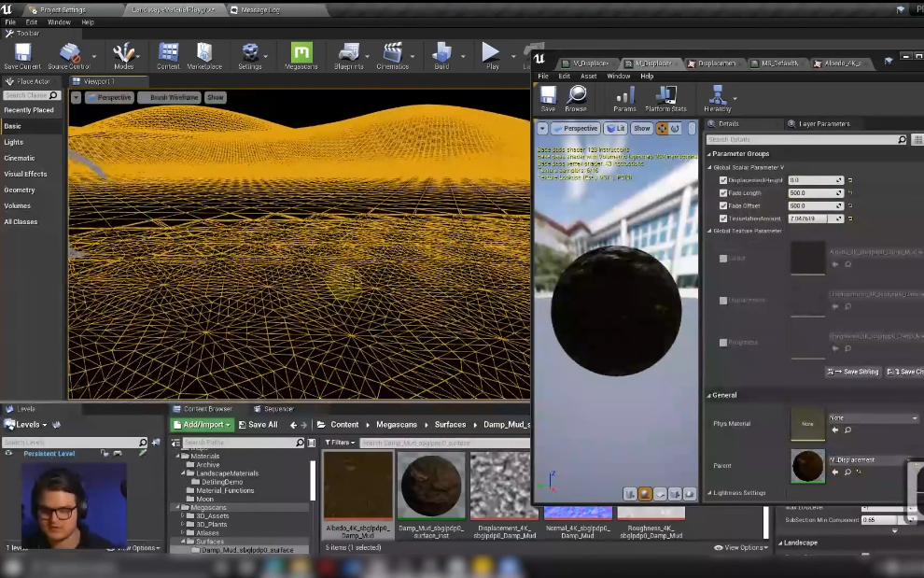This screenshot has height=578, width=924.
Task: Select the Damp_Mud material instance thumbnail
Action: click(431, 484)
